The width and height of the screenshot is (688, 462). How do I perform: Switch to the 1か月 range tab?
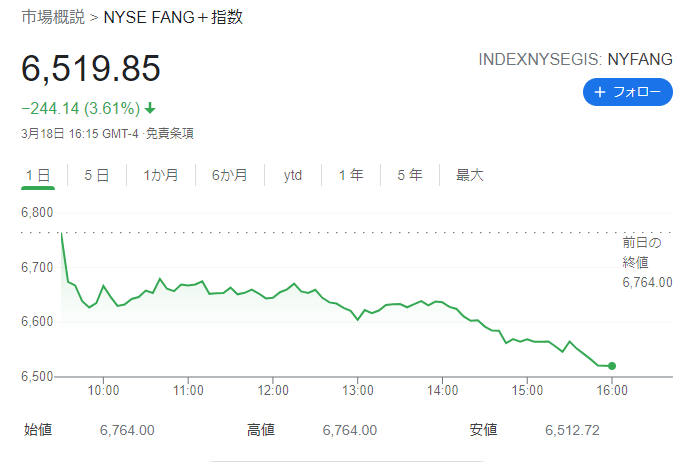pyautogui.click(x=161, y=175)
